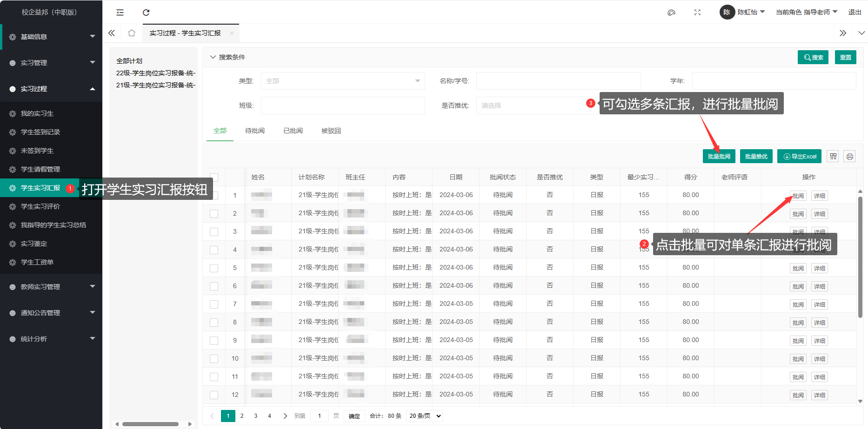The width and height of the screenshot is (868, 429).
Task: Click the sidebar collapse menu icon
Action: (120, 13)
